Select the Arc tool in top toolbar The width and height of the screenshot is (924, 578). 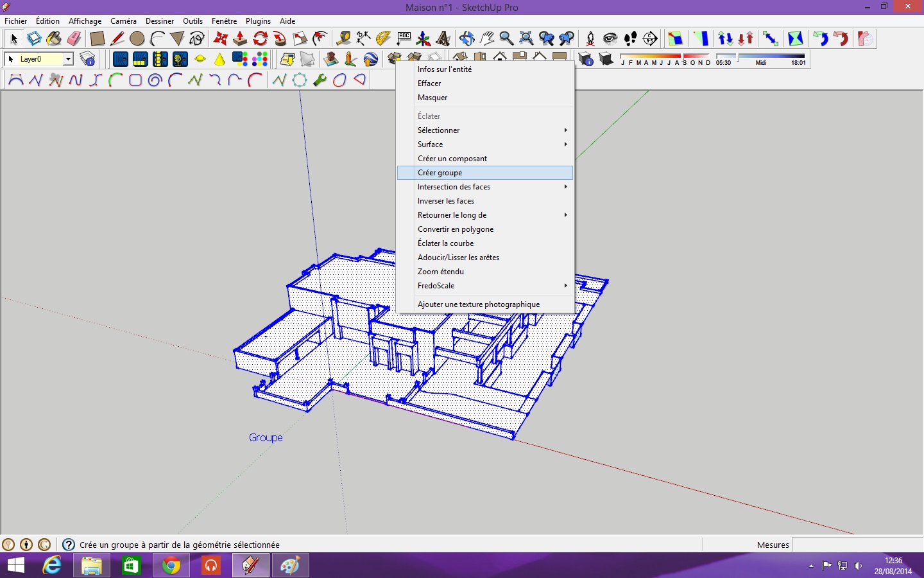point(157,39)
